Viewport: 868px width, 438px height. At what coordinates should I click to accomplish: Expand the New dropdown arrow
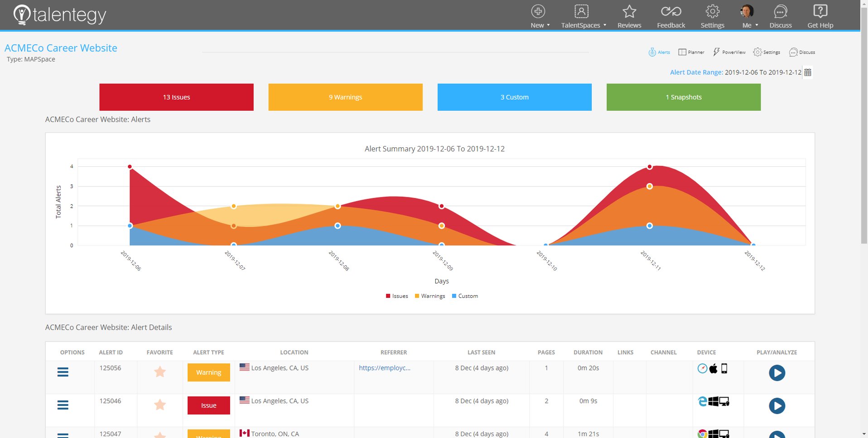pyautogui.click(x=548, y=25)
